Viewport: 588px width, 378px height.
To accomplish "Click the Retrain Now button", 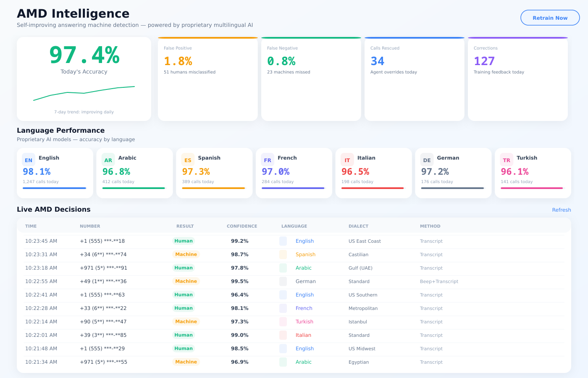I will (x=550, y=18).
